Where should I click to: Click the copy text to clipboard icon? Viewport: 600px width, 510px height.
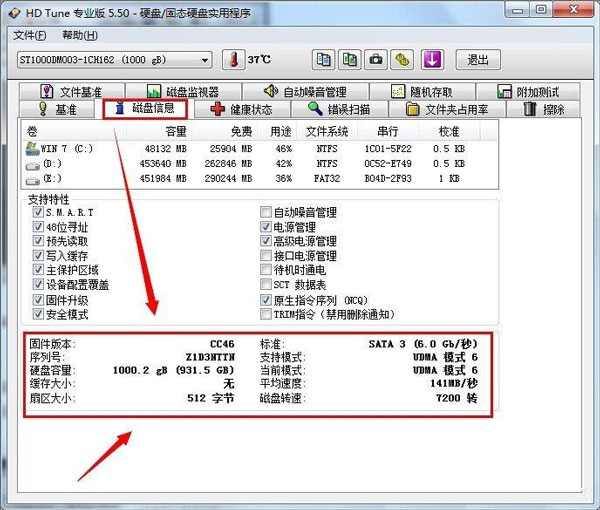[323, 60]
